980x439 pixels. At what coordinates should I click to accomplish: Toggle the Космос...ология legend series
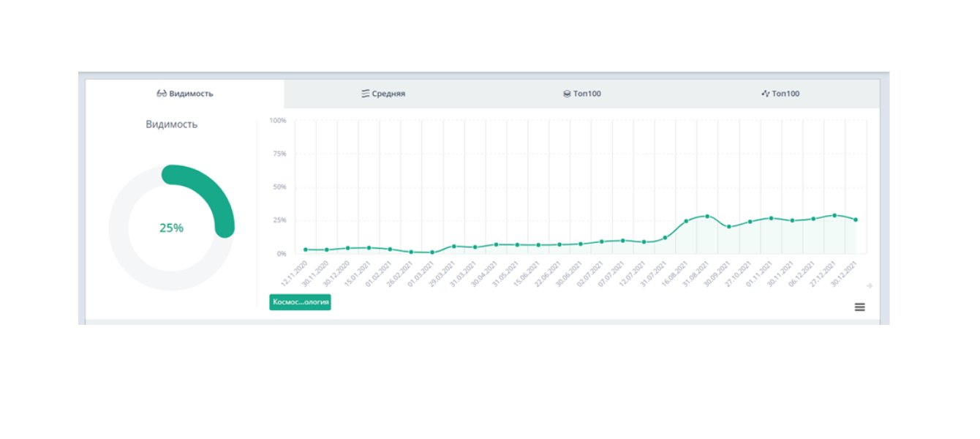300,302
